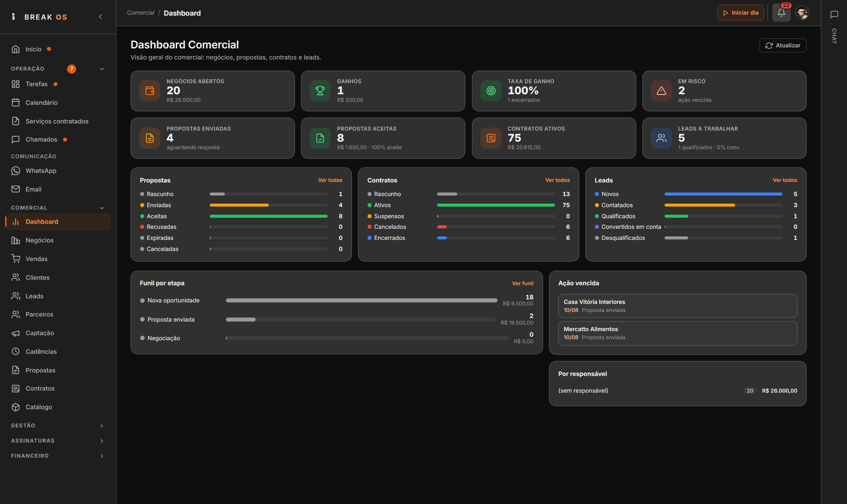Click the Contratos Ativos card icon
The width and height of the screenshot is (847, 504).
pyautogui.click(x=491, y=138)
